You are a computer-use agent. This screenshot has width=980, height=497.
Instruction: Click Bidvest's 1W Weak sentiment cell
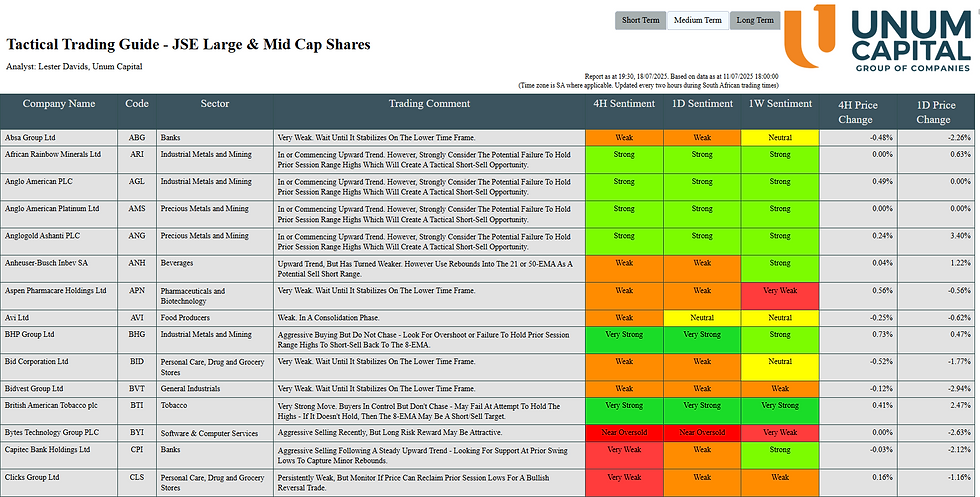coord(780,389)
